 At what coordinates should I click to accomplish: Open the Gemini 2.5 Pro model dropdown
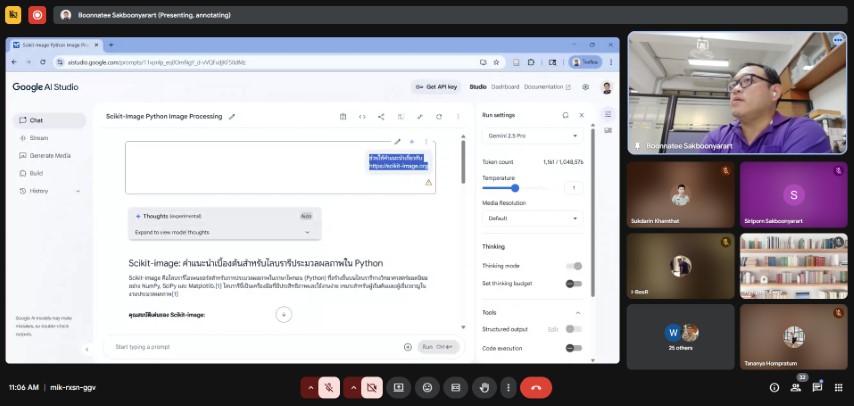pos(533,135)
